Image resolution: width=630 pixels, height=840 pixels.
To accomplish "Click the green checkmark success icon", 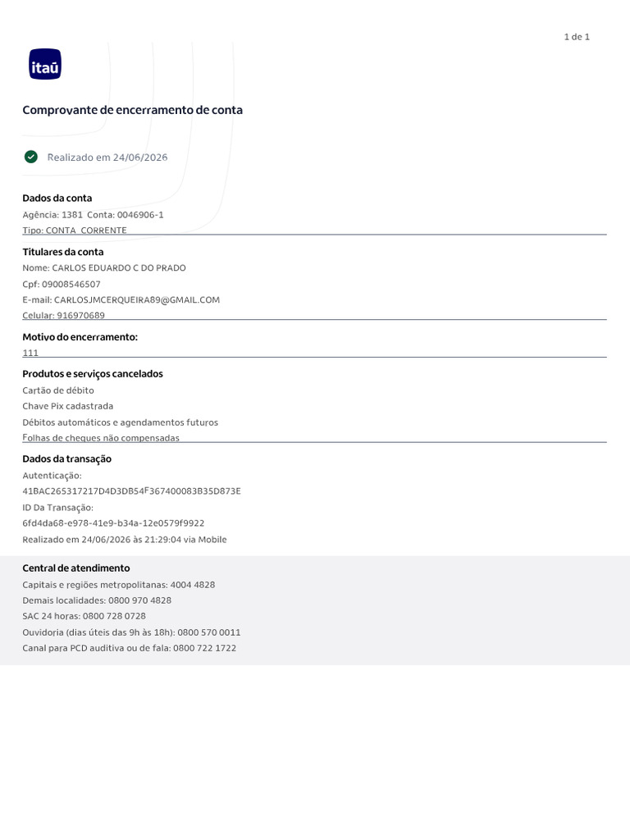I will [x=31, y=157].
